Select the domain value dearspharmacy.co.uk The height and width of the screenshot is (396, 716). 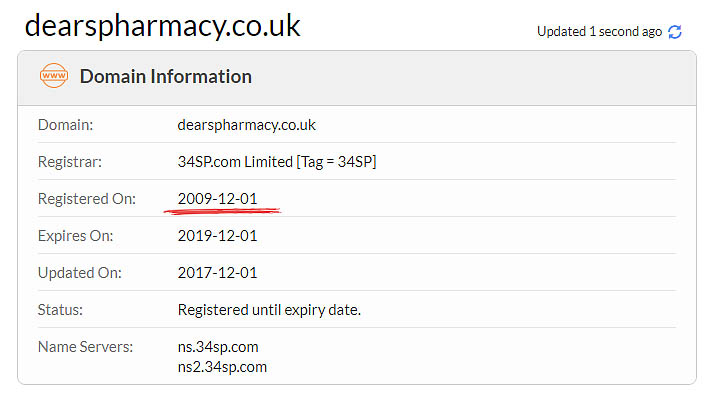click(x=247, y=125)
